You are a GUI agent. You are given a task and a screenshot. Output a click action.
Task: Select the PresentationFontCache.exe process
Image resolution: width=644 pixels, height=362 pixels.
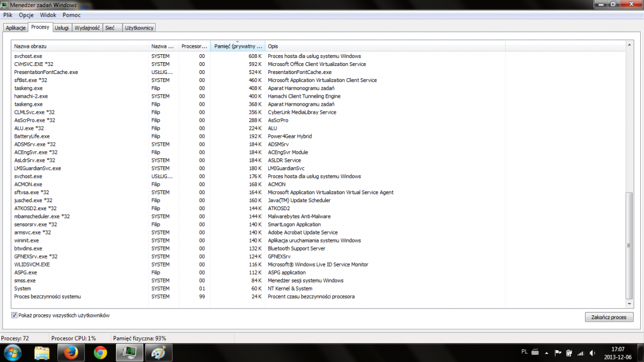319,72
